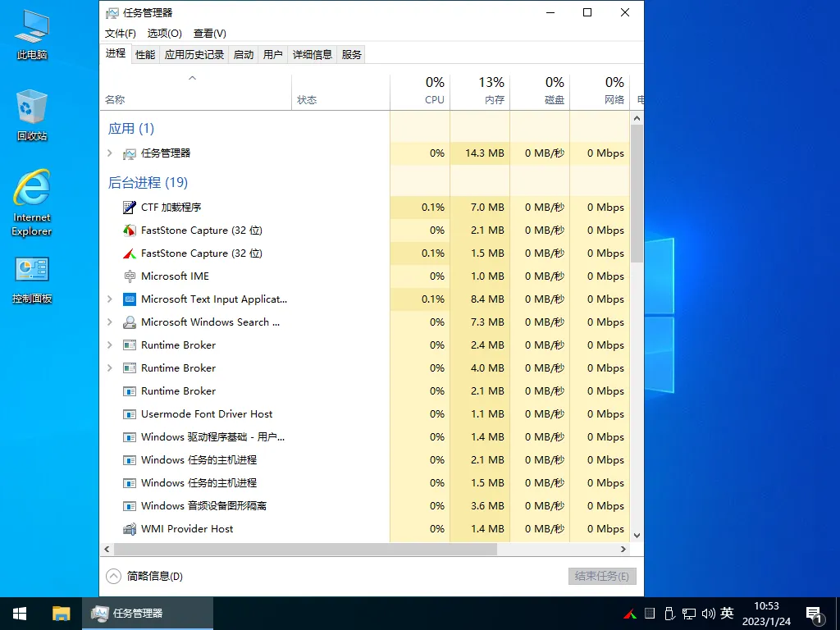Click horizontal scrollbar right arrow
840x630 pixels.
point(623,549)
